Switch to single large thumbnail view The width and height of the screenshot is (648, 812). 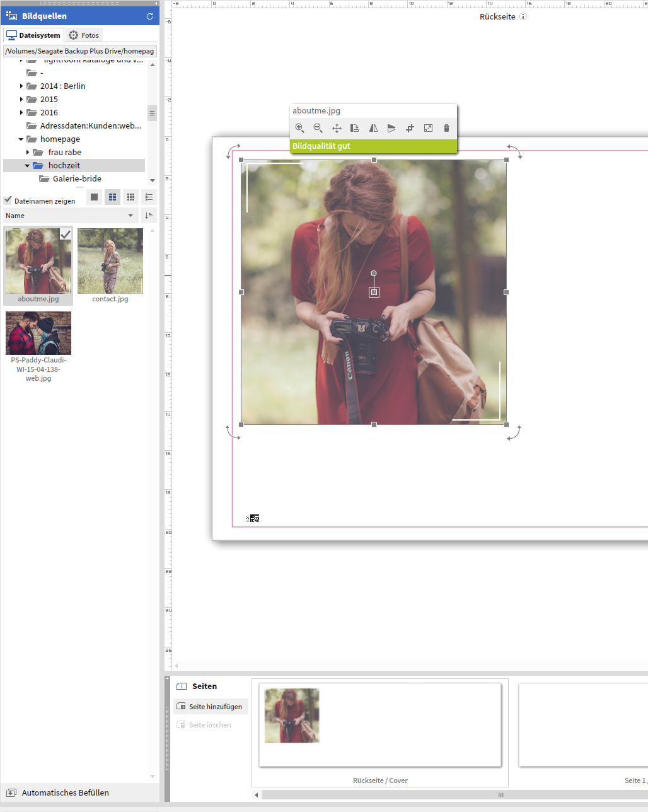coord(94,197)
